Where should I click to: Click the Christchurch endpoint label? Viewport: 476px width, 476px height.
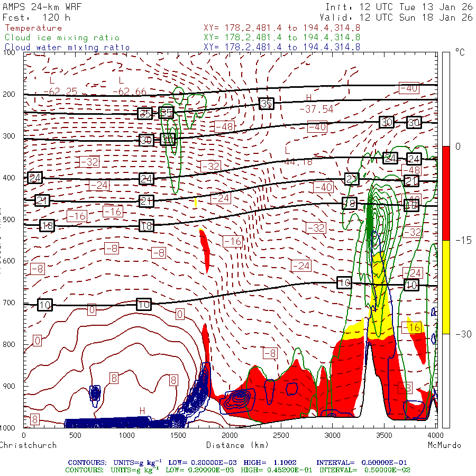coord(28,445)
